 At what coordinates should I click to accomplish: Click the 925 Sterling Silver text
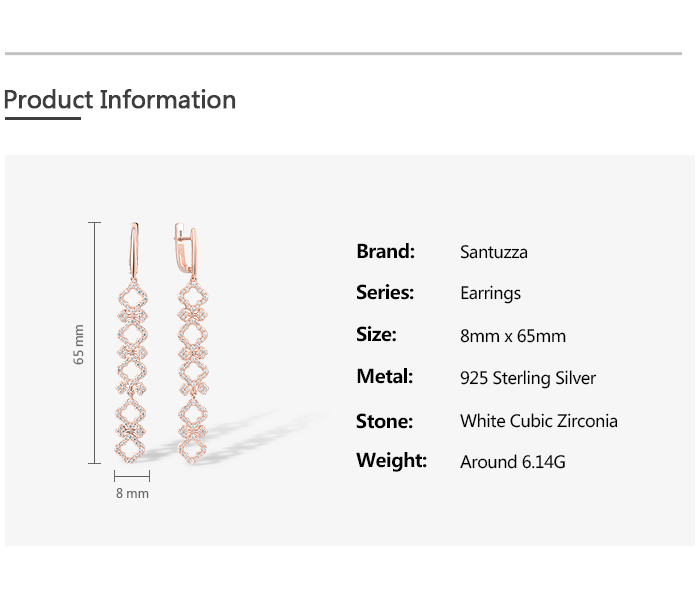(527, 378)
